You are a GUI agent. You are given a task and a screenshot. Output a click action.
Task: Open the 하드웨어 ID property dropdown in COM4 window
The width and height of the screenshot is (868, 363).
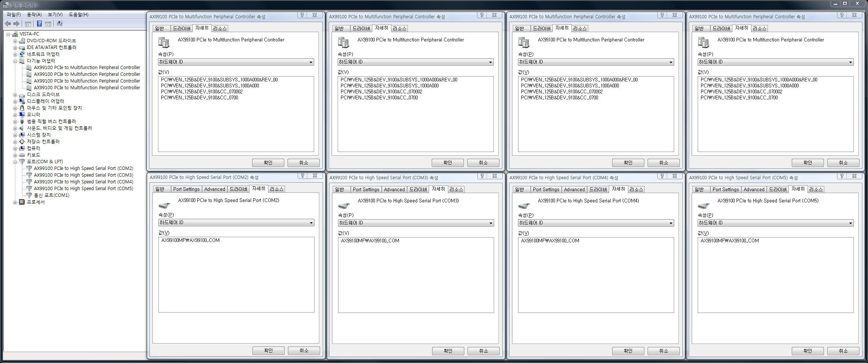[x=596, y=223]
